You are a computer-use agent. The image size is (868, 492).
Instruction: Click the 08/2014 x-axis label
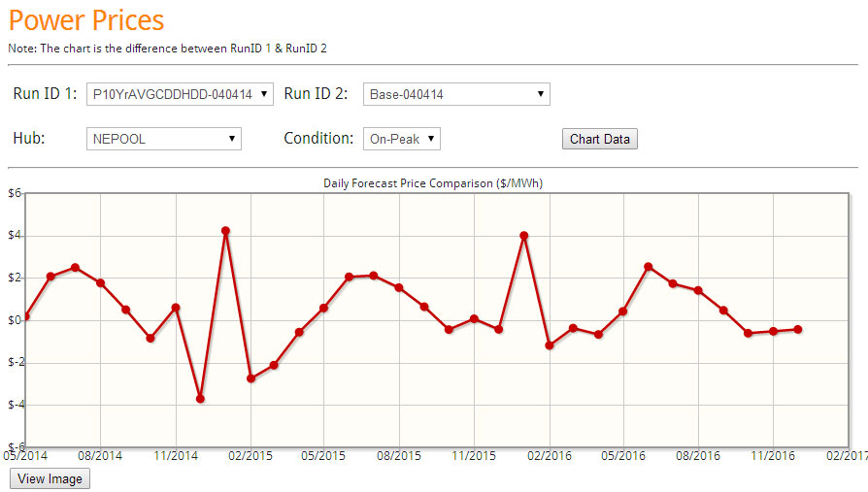pyautogui.click(x=100, y=456)
